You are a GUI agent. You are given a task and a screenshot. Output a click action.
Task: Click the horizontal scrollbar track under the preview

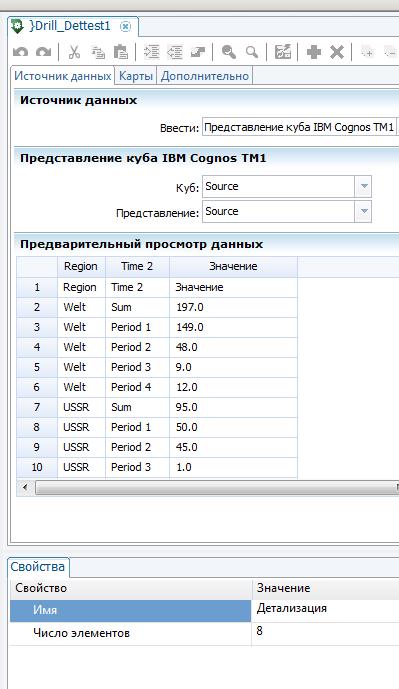coord(216,488)
